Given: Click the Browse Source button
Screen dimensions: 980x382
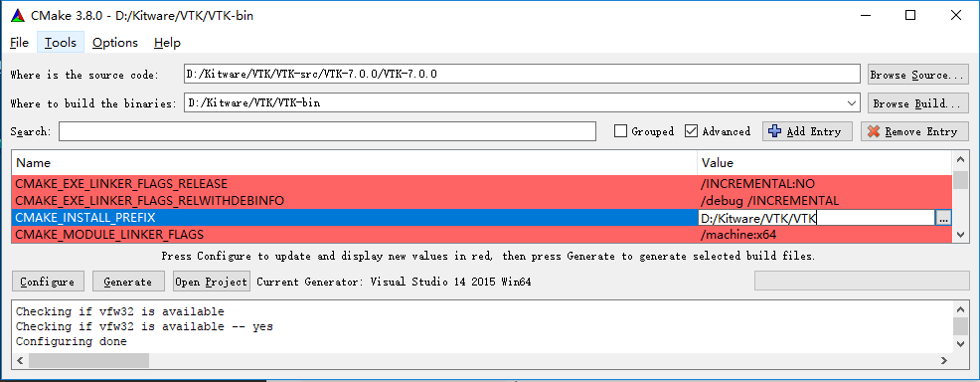Looking at the screenshot, I should coord(918,75).
